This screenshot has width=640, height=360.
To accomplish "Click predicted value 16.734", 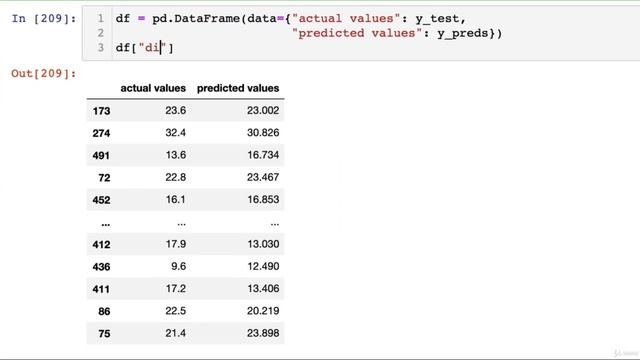I will 263,155.
